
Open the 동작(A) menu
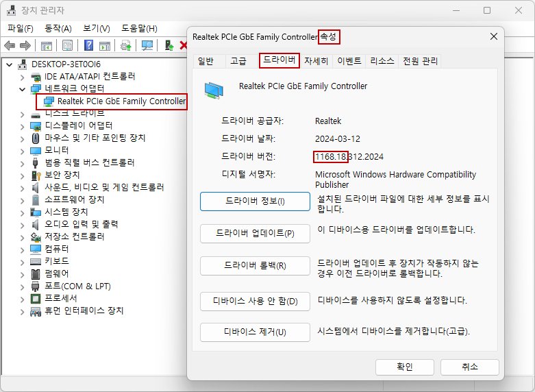(x=58, y=29)
